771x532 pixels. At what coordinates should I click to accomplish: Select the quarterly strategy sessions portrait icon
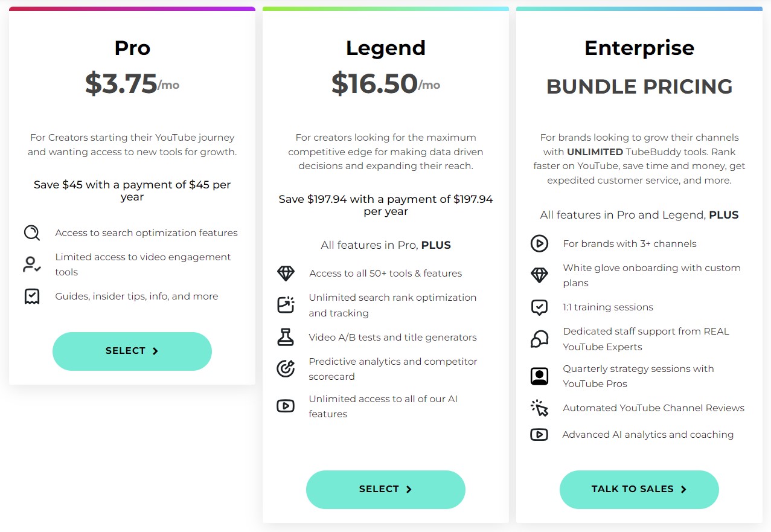pos(539,376)
